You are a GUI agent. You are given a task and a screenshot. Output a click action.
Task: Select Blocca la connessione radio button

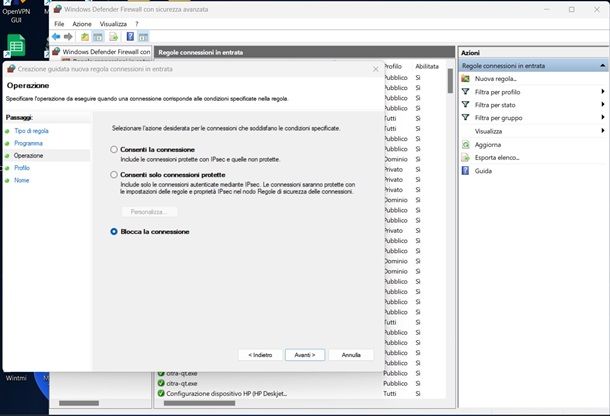pos(114,232)
